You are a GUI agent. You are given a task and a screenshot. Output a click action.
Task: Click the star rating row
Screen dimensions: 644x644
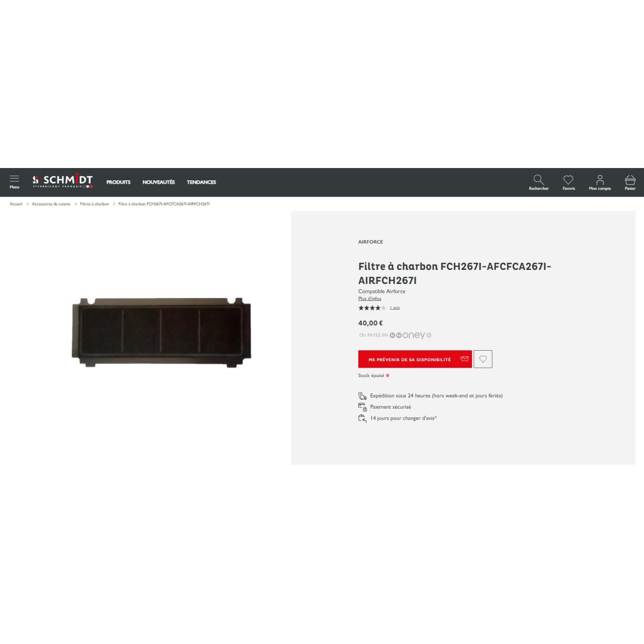pos(372,307)
